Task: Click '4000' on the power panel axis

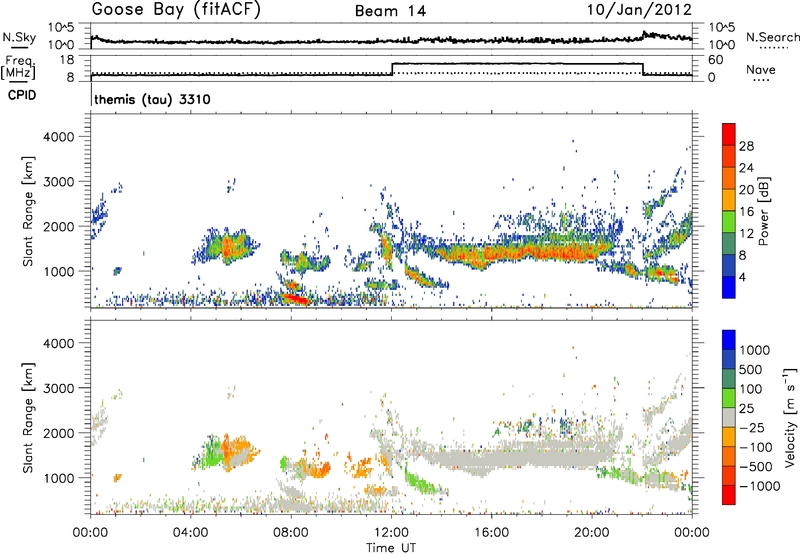Action: (59, 136)
